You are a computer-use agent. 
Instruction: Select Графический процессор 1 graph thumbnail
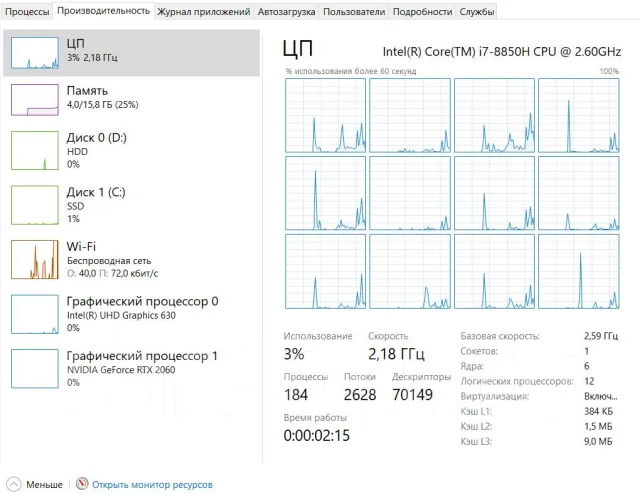35,369
